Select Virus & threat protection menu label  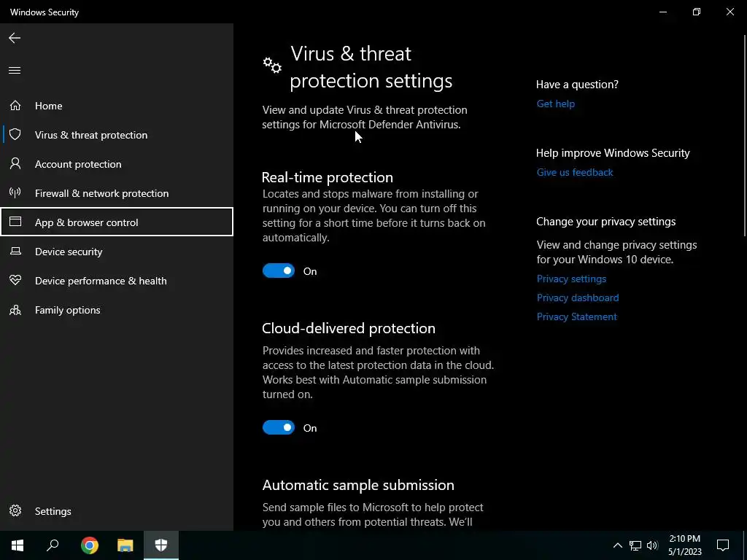pyautogui.click(x=91, y=135)
